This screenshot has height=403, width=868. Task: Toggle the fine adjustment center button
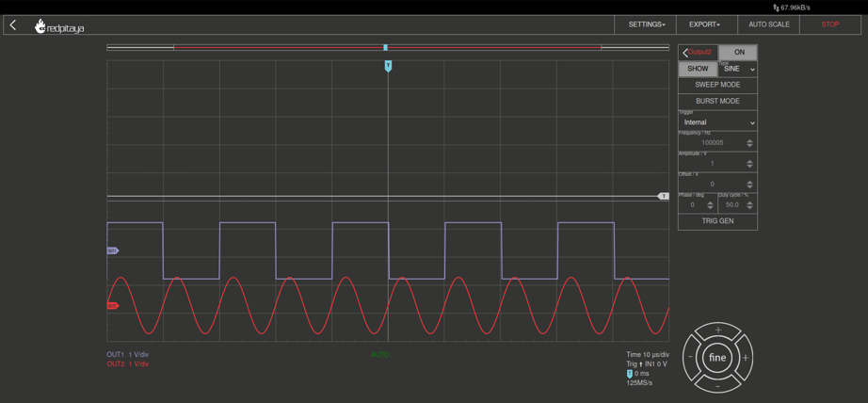point(717,358)
